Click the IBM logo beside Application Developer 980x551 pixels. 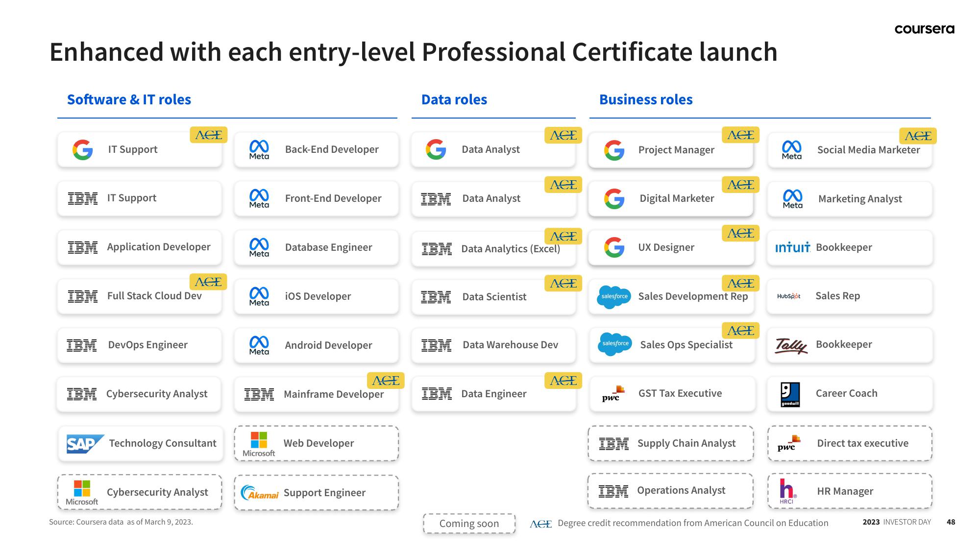[x=83, y=247]
